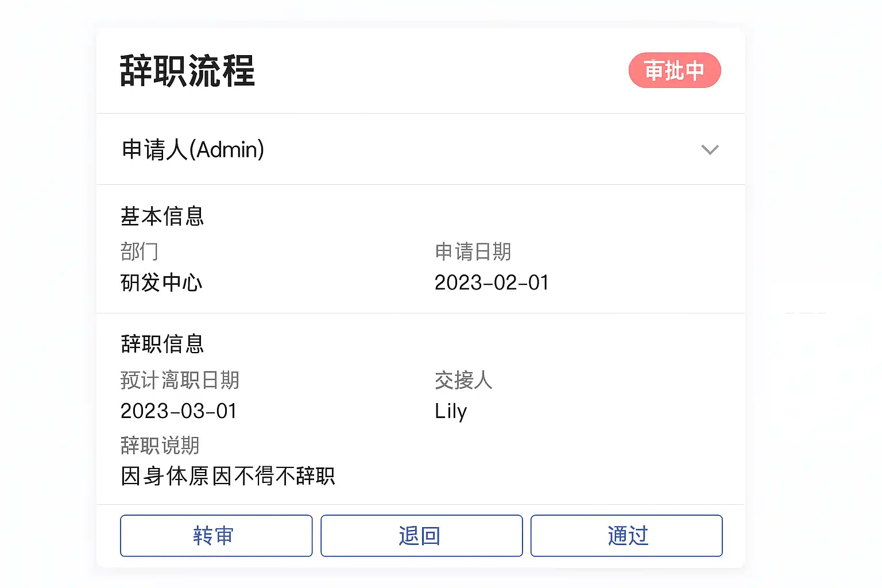
Task: Click the 预计离职日期 field label
Action: [180, 380]
